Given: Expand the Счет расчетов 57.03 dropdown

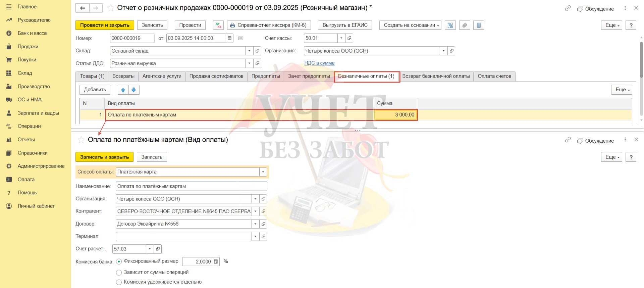Looking at the screenshot, I should [x=150, y=249].
